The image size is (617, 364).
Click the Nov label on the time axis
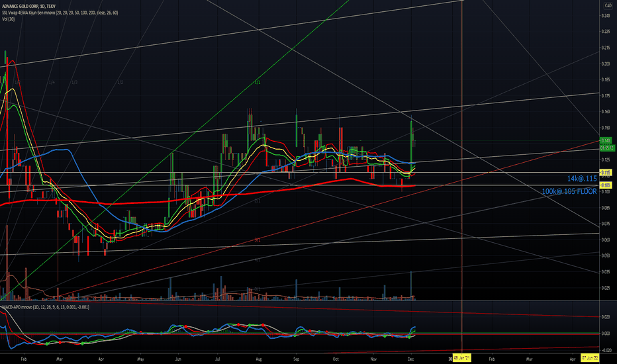coord(374,359)
